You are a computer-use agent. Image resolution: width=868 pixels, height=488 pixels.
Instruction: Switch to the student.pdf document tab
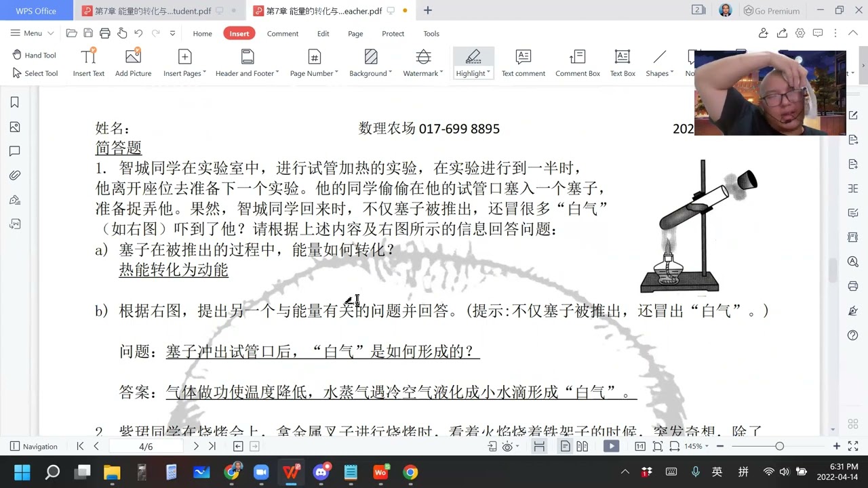159,11
